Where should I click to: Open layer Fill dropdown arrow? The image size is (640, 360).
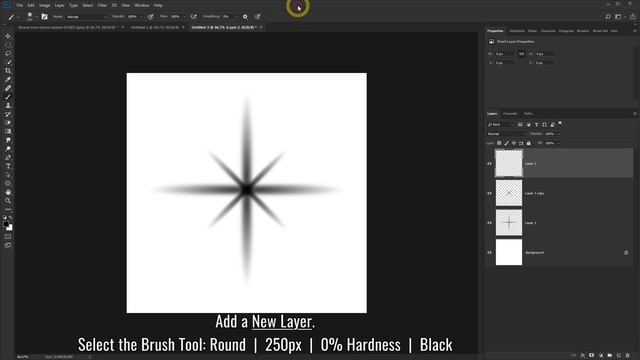[x=558, y=143]
